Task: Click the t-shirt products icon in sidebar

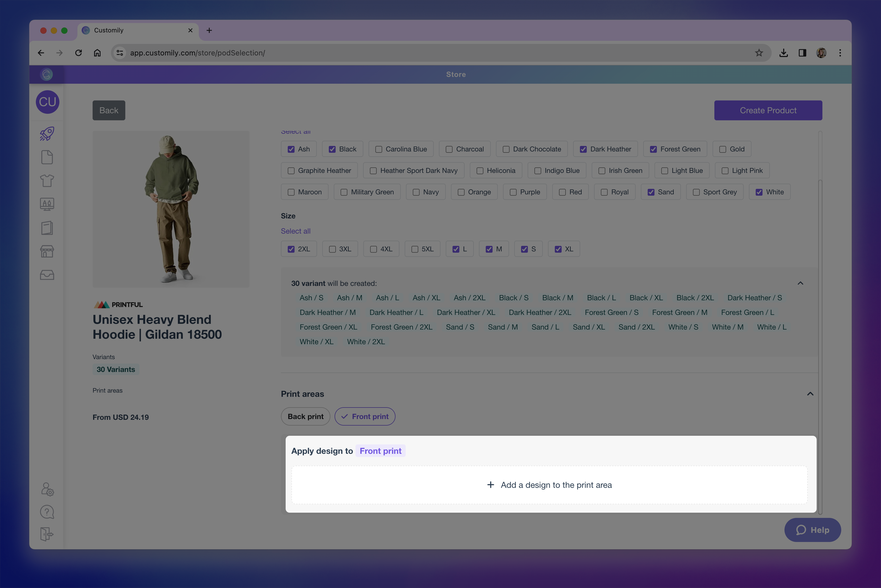Action: (47, 180)
